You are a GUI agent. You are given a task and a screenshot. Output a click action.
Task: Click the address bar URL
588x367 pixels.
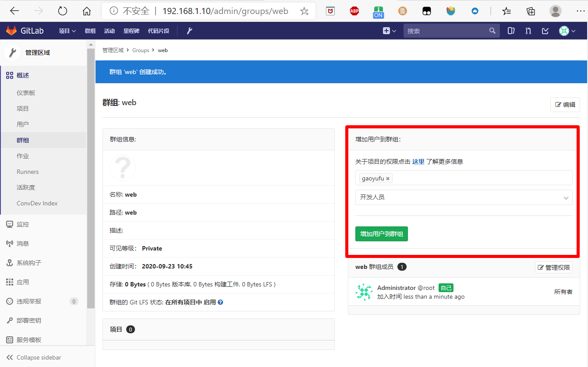click(225, 11)
